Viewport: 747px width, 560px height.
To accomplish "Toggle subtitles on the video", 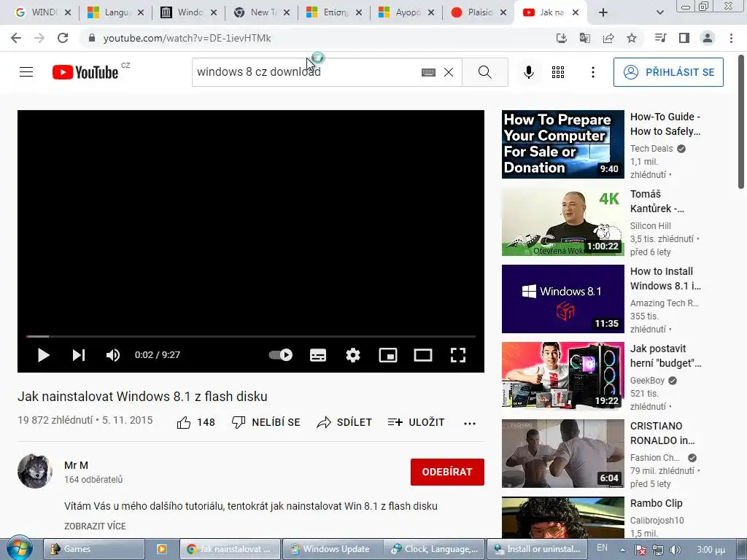I will tap(318, 355).
